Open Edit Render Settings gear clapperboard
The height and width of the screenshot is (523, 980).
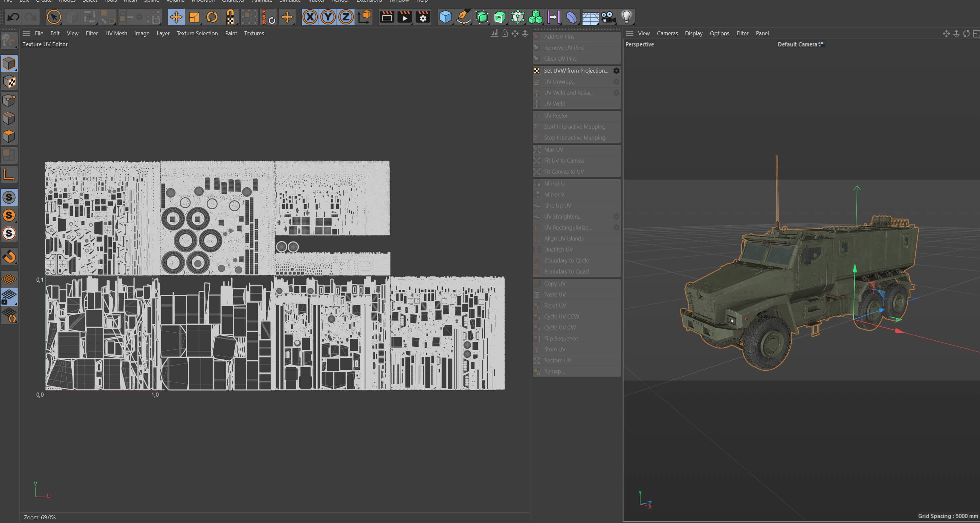click(423, 17)
